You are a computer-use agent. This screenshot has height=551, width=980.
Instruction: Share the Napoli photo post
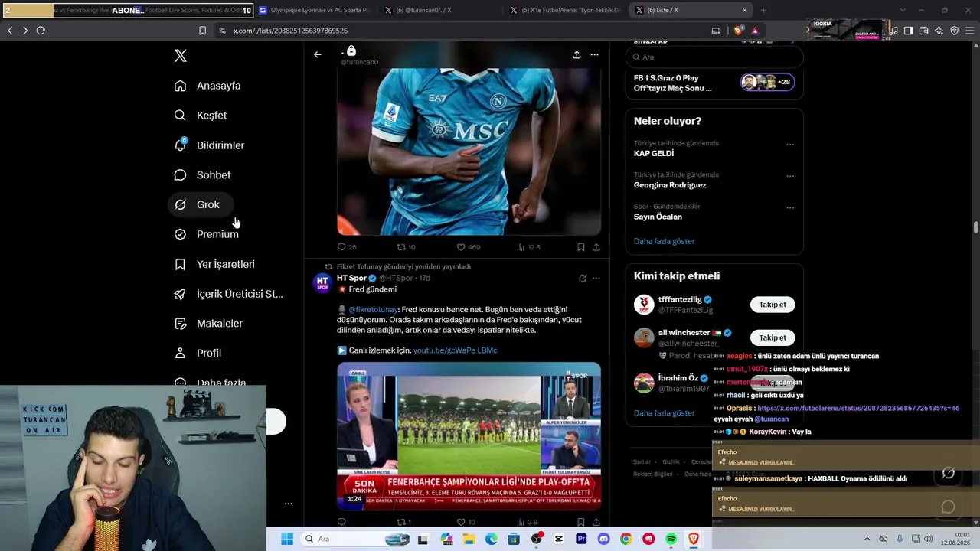point(596,247)
